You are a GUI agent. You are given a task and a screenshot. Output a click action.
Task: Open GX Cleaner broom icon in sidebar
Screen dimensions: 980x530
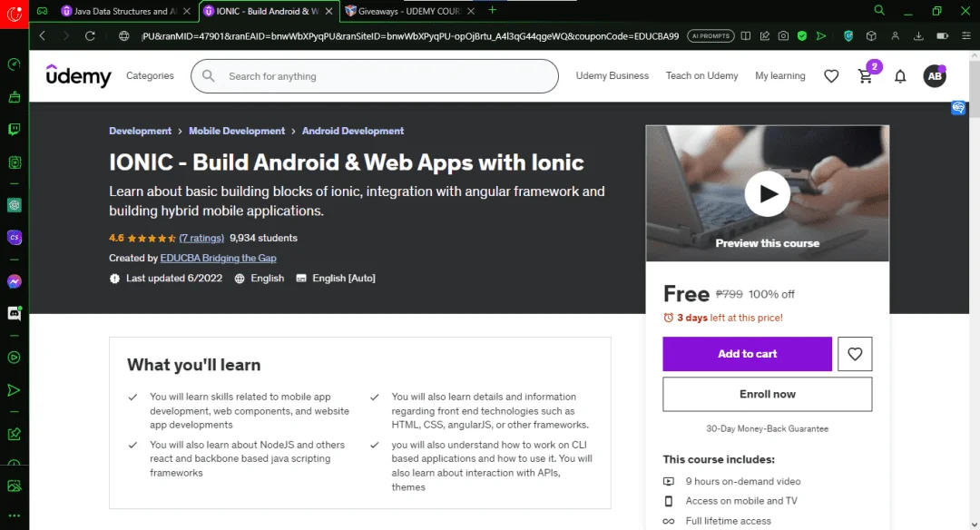(14, 97)
